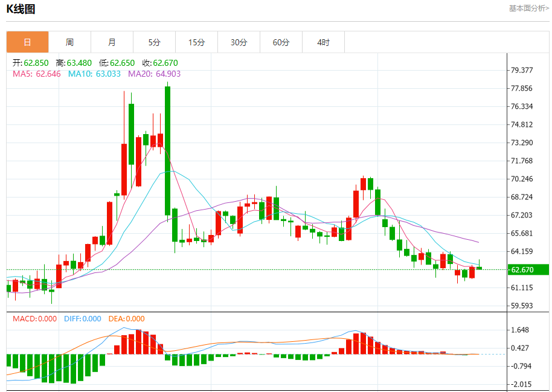Image resolution: width=552 pixels, height=392 pixels.
Task: Click the MACD:0.000 indicator label
Action: tap(34, 319)
